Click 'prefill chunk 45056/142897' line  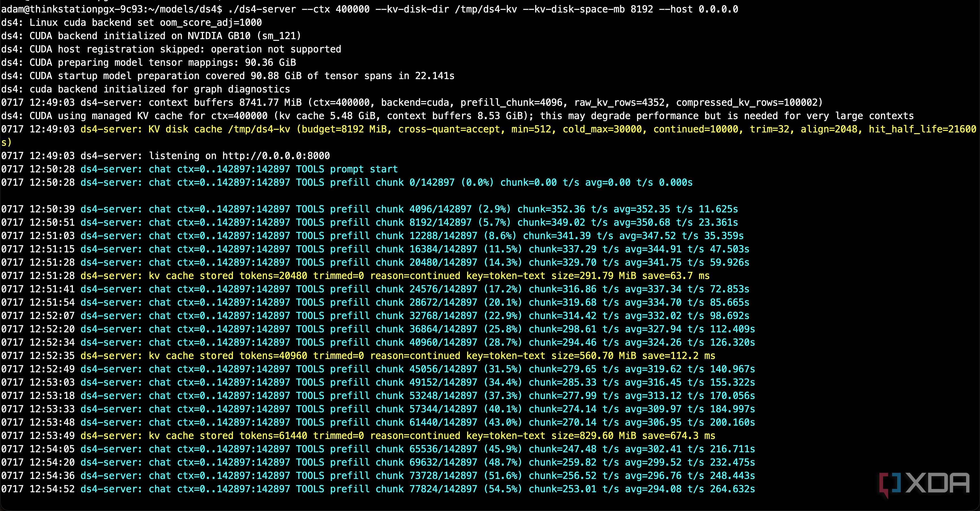tap(378, 369)
